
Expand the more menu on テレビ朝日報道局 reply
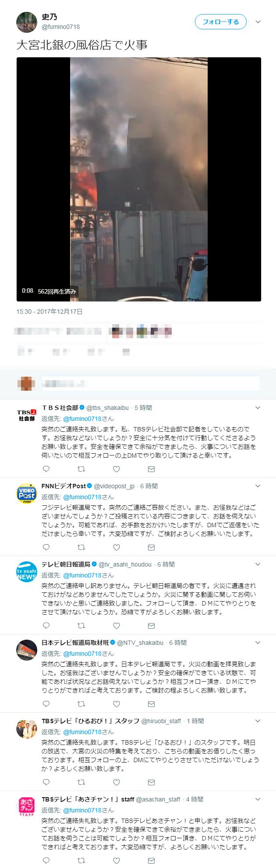click(x=258, y=564)
